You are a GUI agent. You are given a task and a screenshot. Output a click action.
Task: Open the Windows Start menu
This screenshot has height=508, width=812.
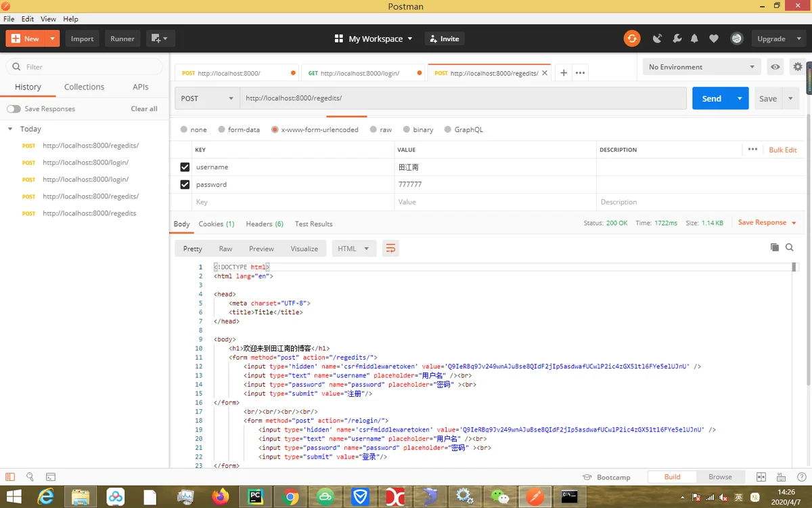14,497
